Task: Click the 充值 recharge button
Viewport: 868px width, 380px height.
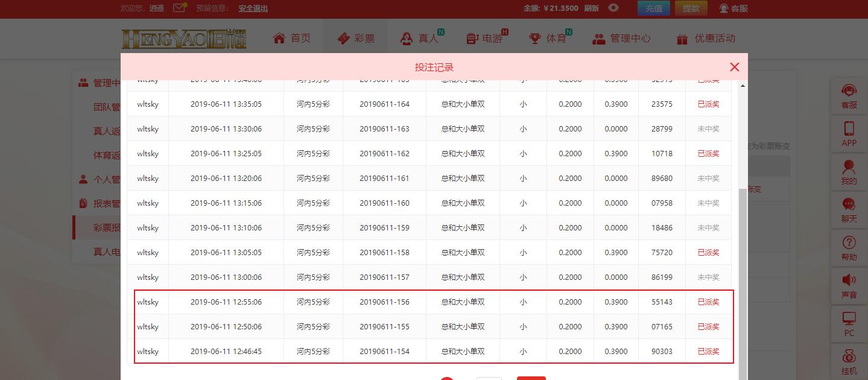Action: 653,8
